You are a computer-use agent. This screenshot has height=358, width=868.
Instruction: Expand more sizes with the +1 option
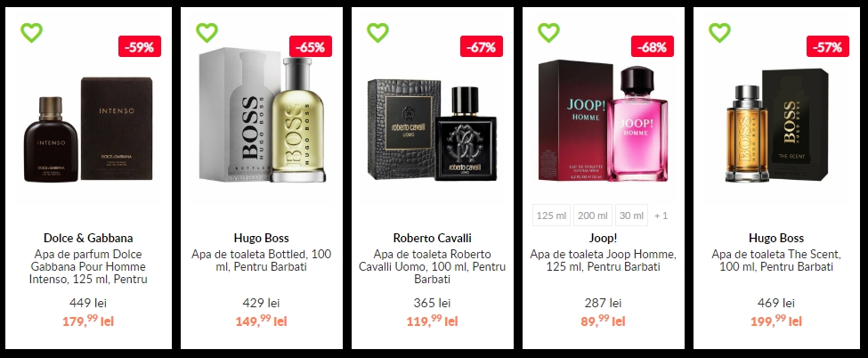pos(661,215)
